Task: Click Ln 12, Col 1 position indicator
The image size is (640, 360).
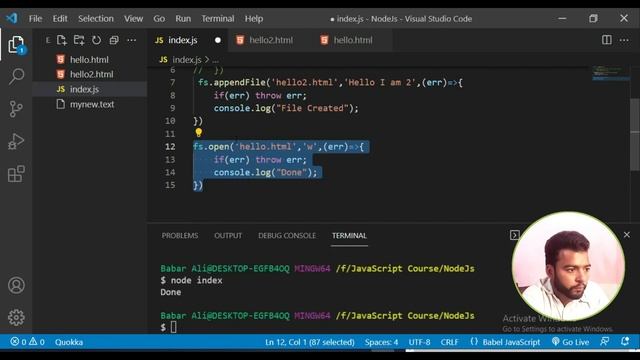Action: coord(309,342)
